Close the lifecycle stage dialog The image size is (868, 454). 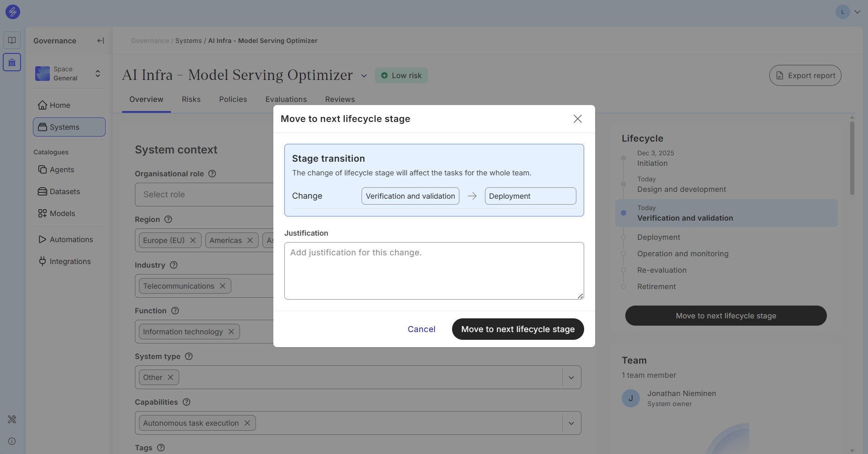pos(577,119)
